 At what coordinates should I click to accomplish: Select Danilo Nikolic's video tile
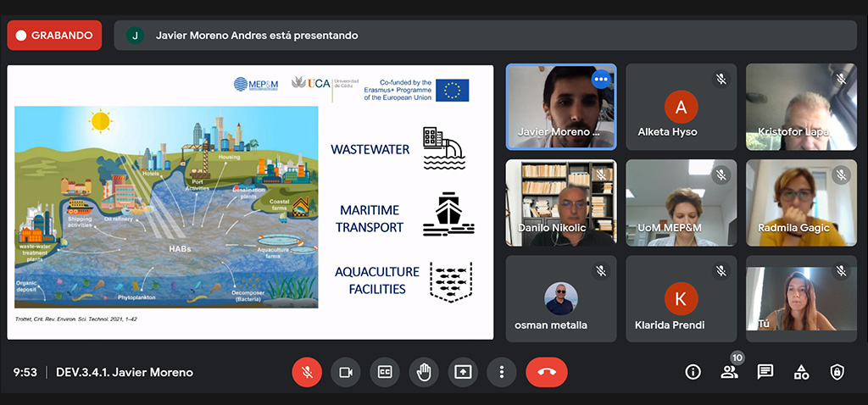561,202
